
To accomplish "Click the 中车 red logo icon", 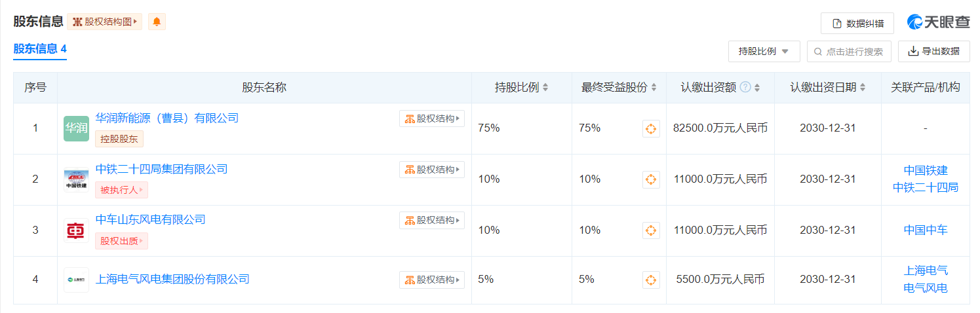I will click(76, 230).
